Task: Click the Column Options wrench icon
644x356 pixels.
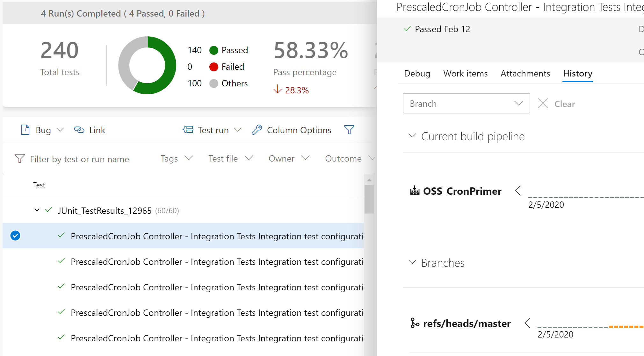Action: (257, 130)
